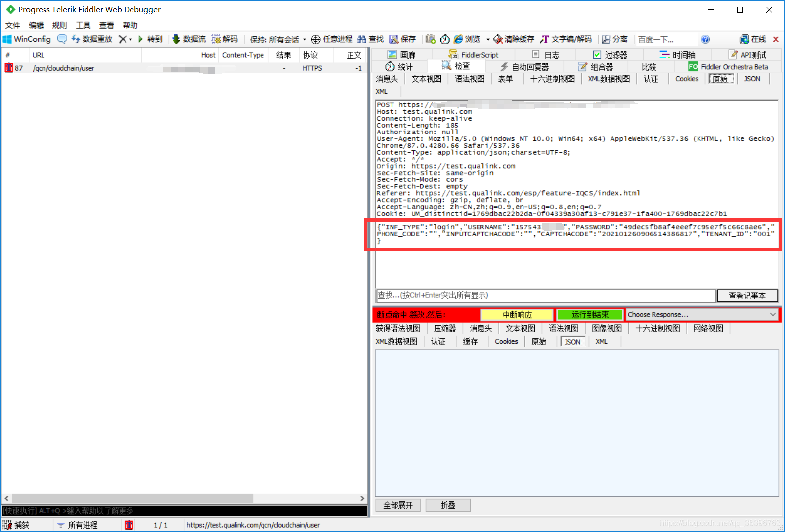
Task: Click the 全部展开 expand all button
Action: 398,505
